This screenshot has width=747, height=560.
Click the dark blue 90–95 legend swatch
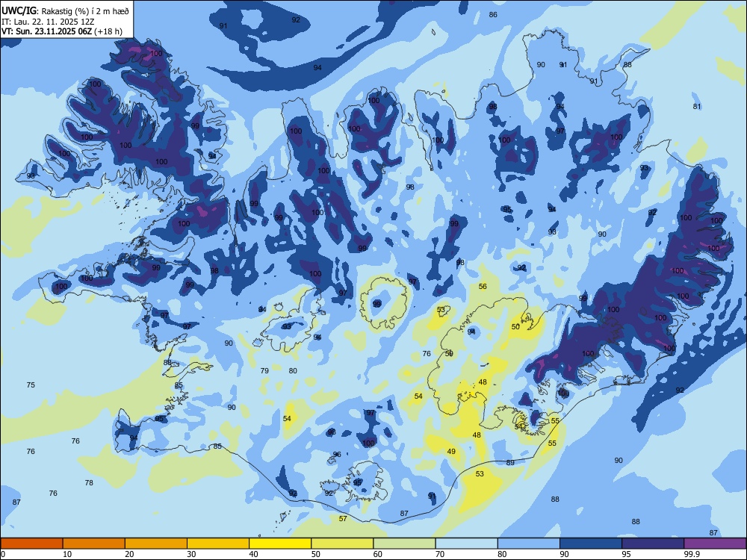click(x=591, y=544)
